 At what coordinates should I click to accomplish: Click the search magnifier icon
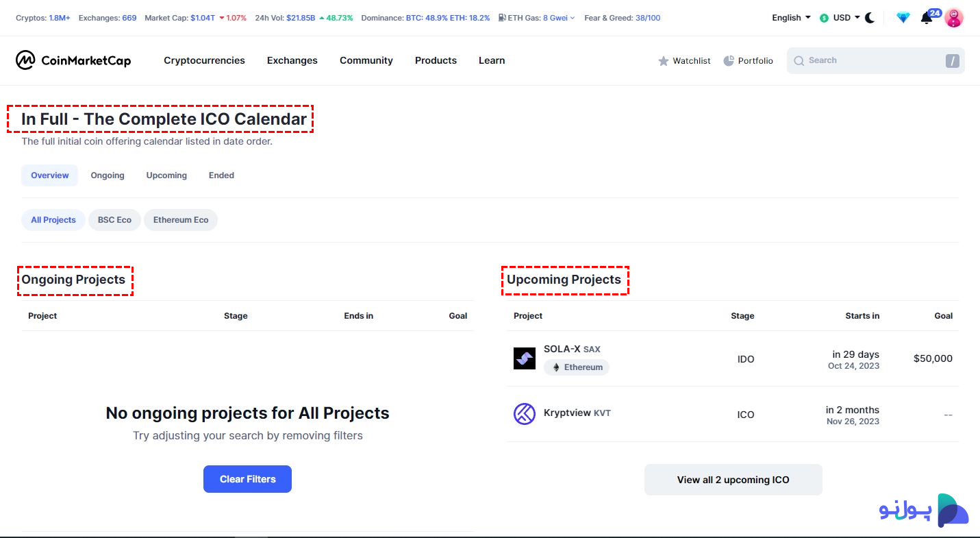pyautogui.click(x=799, y=60)
